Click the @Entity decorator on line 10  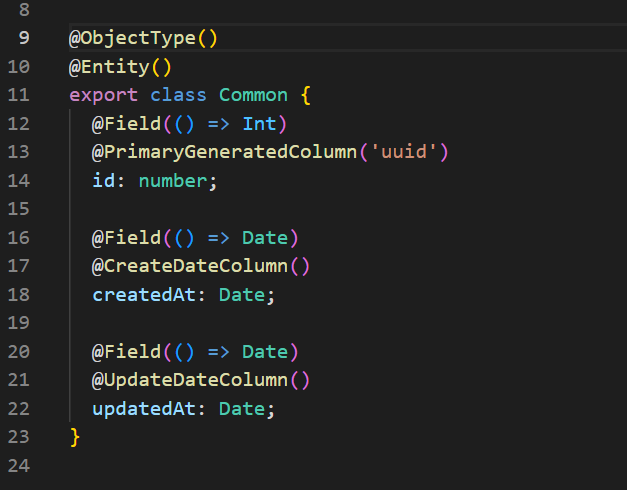[x=109, y=67]
